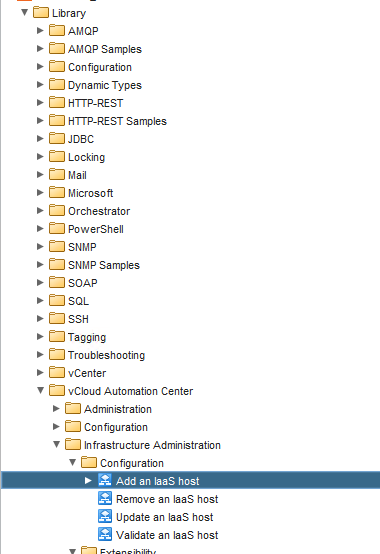Click the Library root folder icon

(41, 12)
